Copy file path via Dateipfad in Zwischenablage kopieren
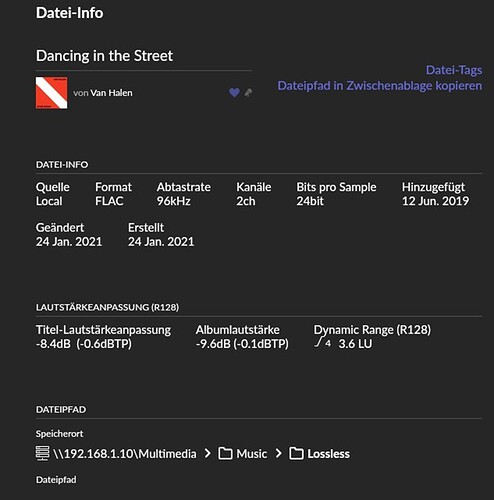This screenshot has height=500, width=494. click(x=380, y=86)
